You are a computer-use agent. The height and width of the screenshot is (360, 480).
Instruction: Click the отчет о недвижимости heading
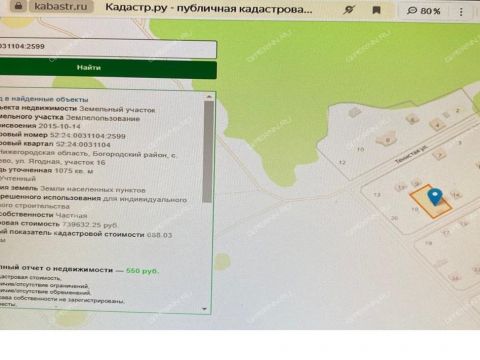pos(67,269)
